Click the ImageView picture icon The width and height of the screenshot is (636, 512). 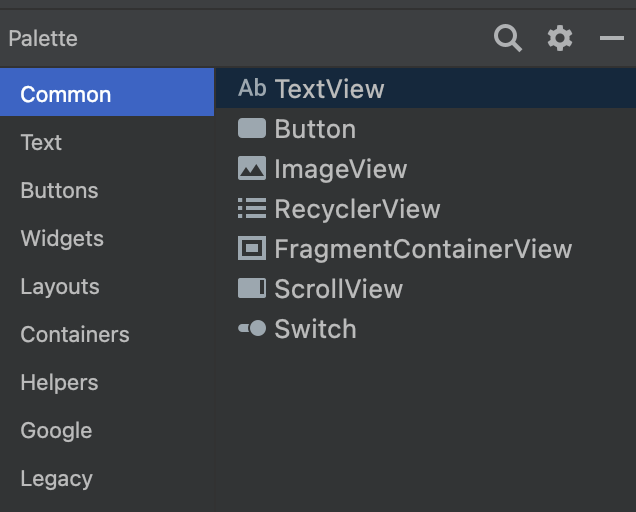(252, 168)
